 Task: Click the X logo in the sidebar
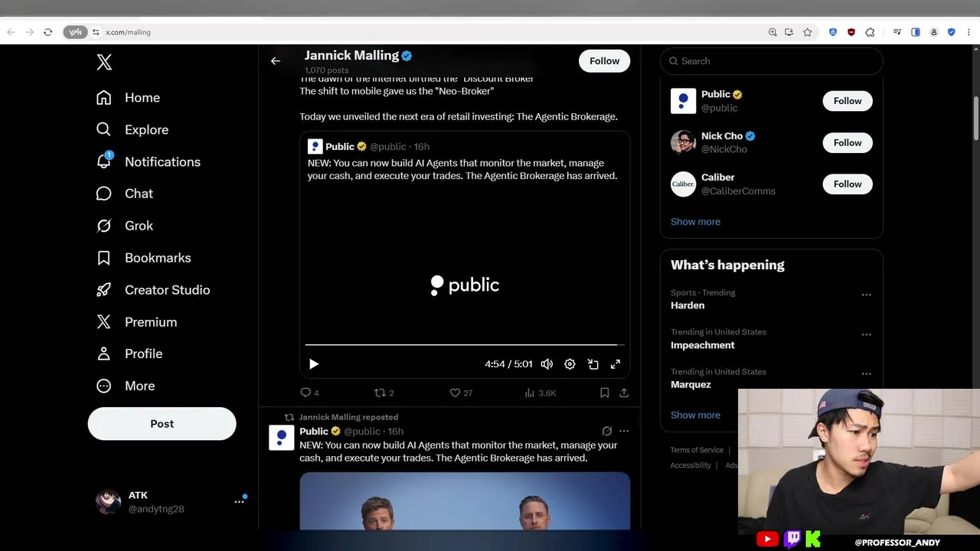[104, 63]
